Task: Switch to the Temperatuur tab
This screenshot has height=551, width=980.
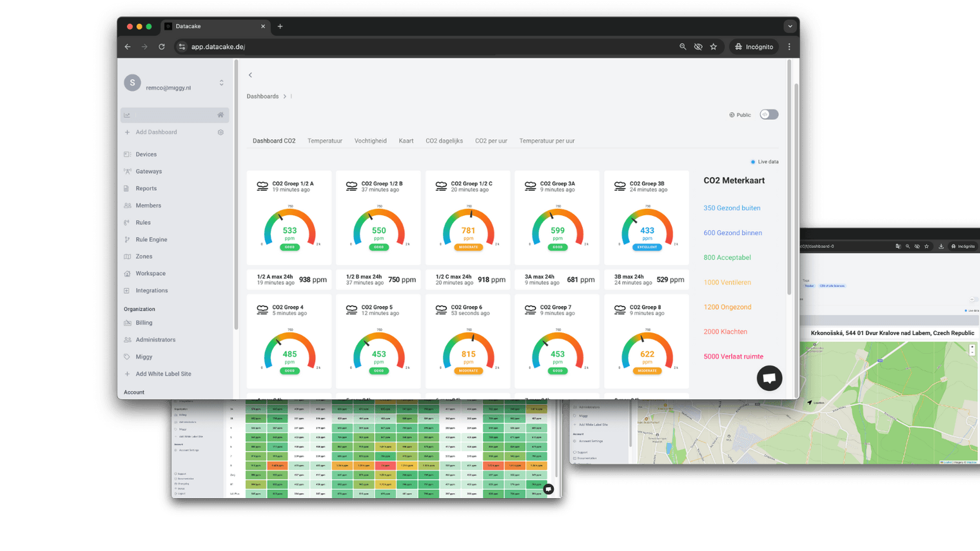Action: point(325,141)
